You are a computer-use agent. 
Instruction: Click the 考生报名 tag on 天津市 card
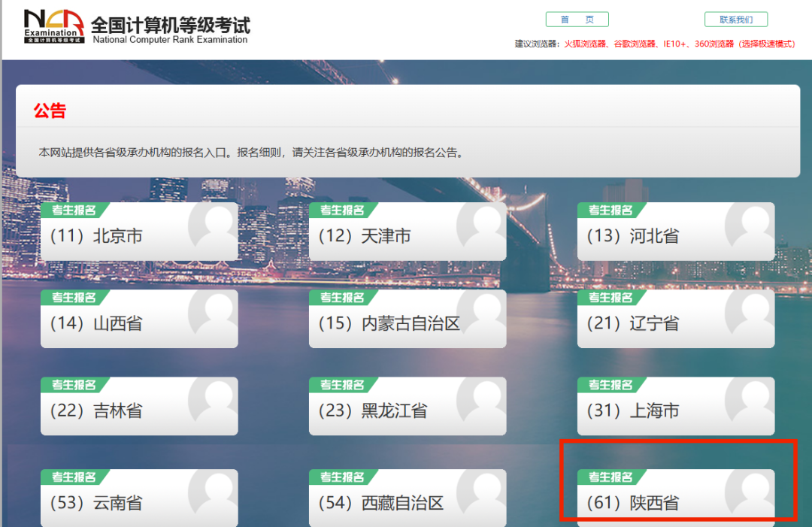tap(342, 210)
